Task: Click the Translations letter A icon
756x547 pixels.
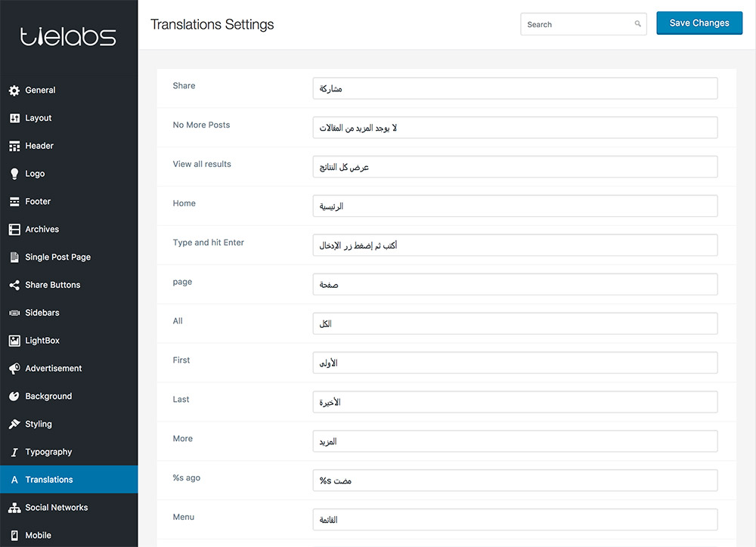Action: click(x=14, y=480)
